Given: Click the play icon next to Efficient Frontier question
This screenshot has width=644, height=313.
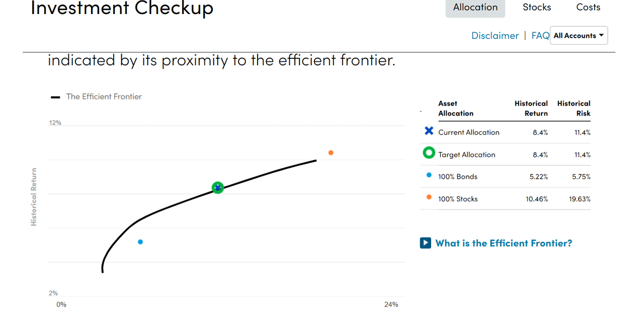Looking at the screenshot, I should [x=425, y=243].
